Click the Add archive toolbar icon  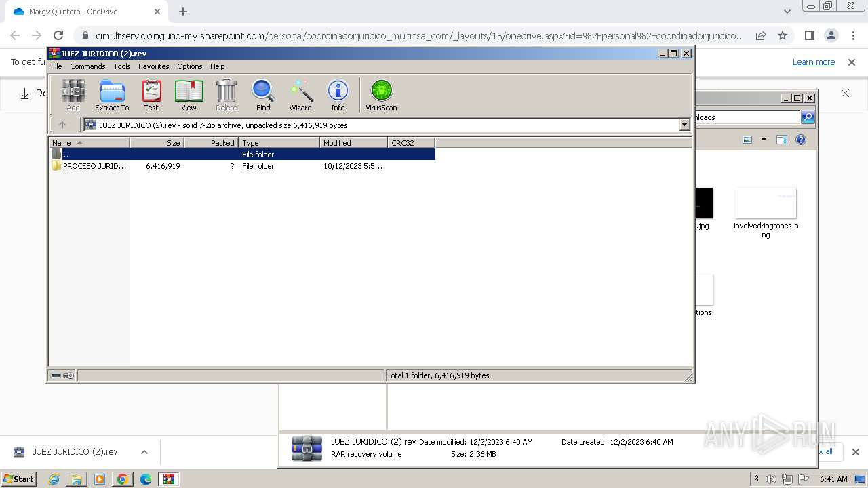[x=73, y=95]
